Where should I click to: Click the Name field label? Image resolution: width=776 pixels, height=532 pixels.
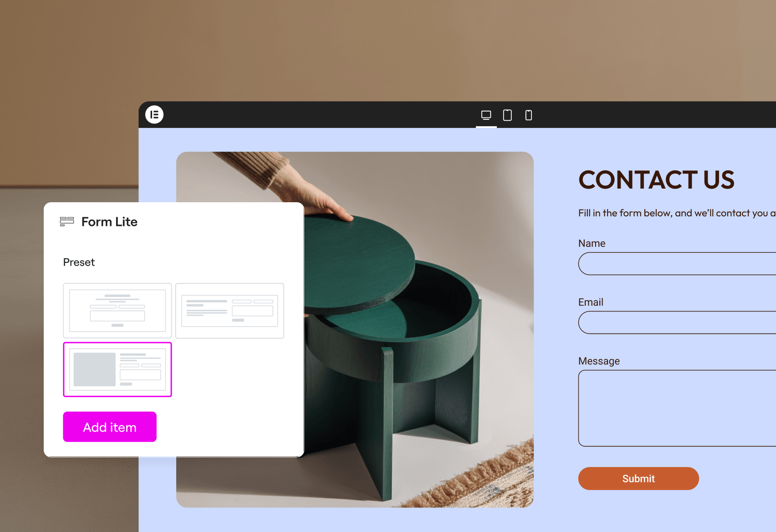[x=592, y=243]
